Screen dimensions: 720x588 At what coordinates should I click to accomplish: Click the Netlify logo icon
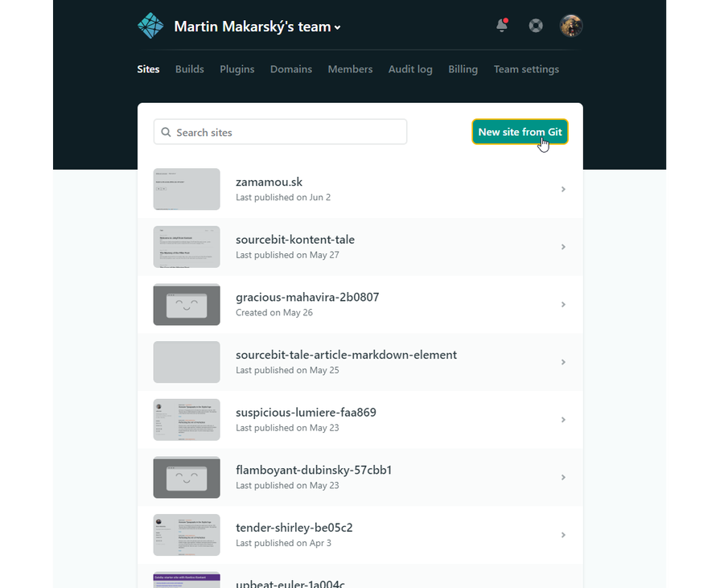[150, 26]
